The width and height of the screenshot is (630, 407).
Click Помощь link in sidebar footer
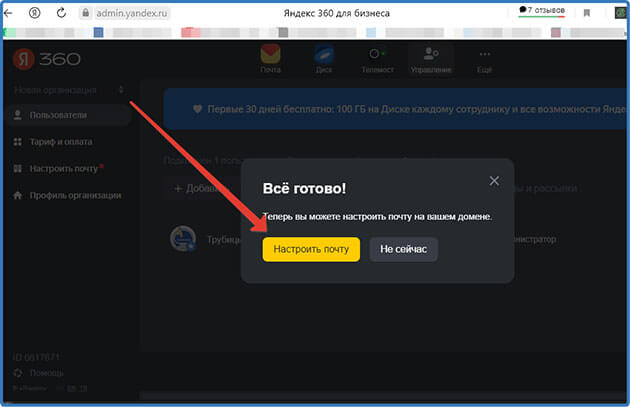coord(39,373)
